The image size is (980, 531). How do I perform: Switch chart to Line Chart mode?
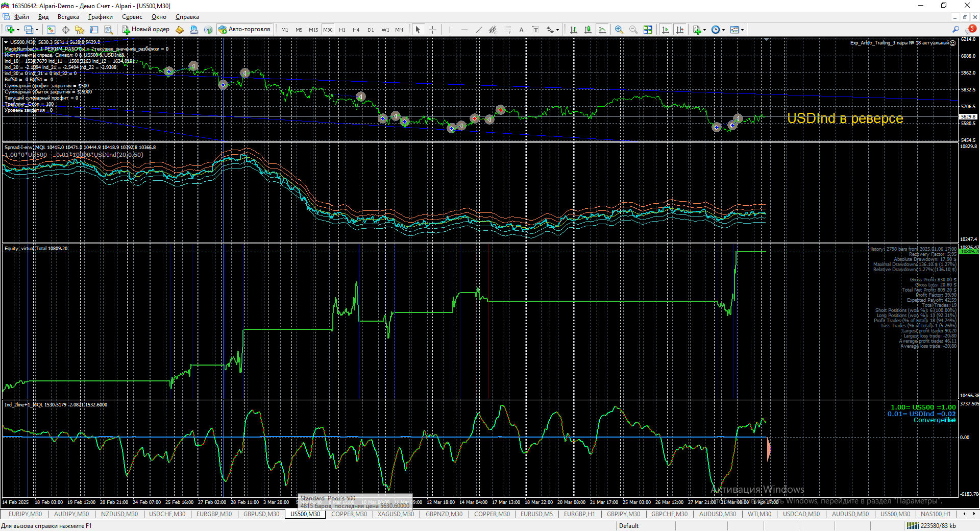[x=602, y=30]
